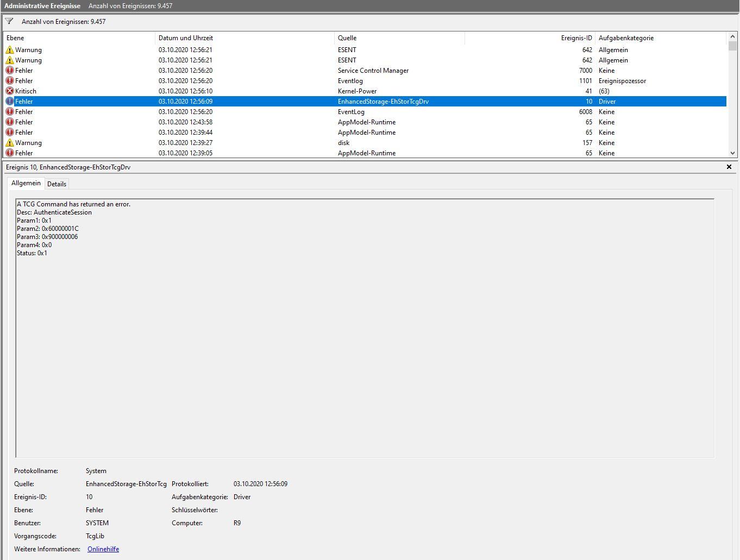Click the filter funnel icon
The width and height of the screenshot is (740, 560).
tap(9, 22)
